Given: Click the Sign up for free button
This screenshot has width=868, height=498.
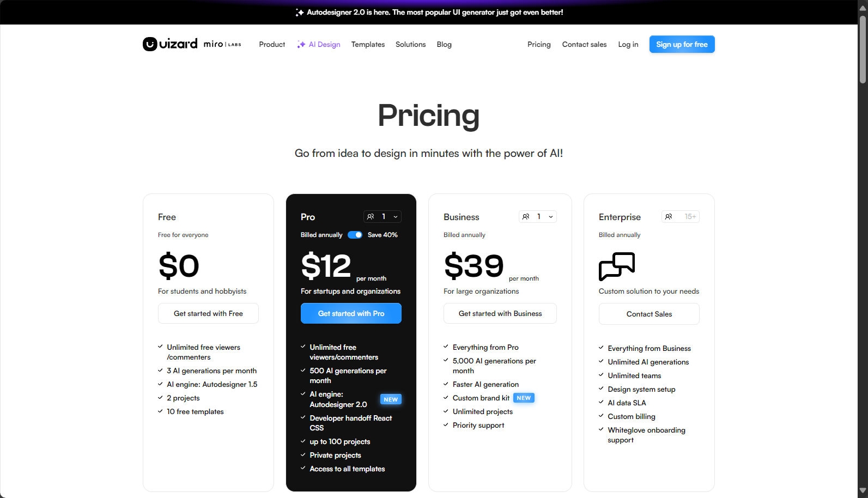Looking at the screenshot, I should click(682, 44).
